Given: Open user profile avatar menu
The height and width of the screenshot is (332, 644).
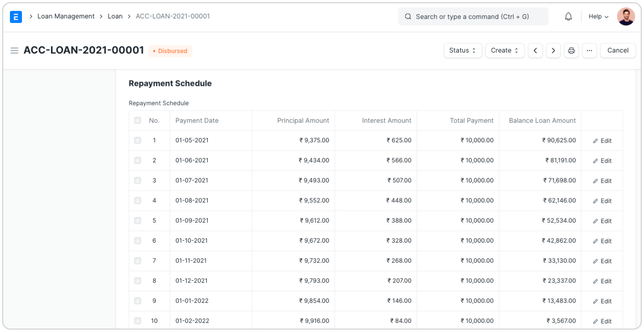Looking at the screenshot, I should (x=626, y=17).
